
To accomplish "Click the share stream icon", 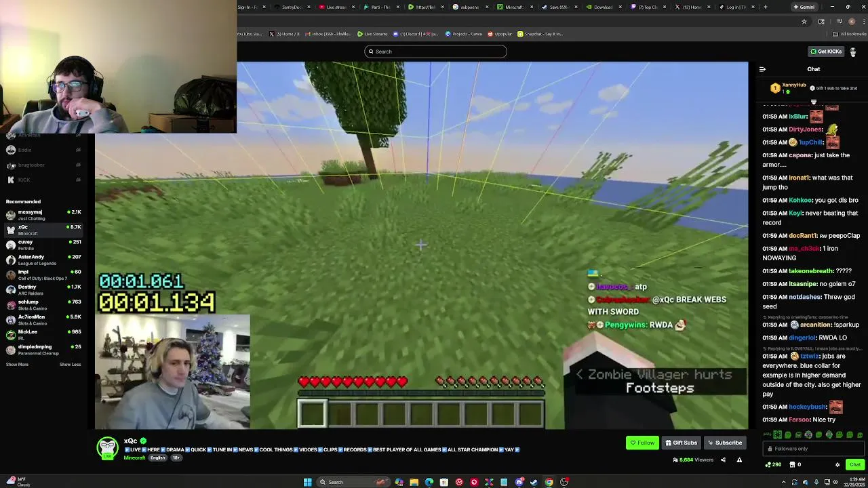I will (723, 460).
